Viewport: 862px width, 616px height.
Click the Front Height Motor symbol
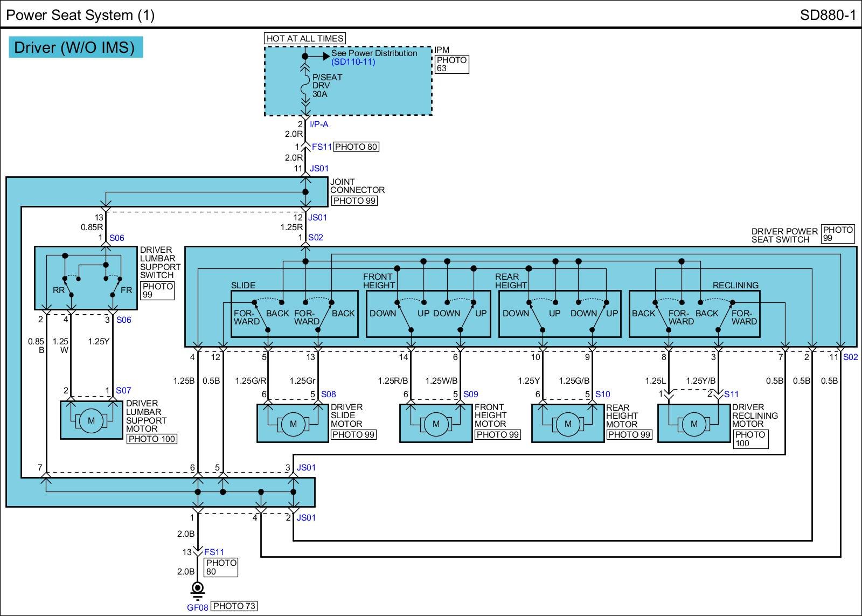435,424
